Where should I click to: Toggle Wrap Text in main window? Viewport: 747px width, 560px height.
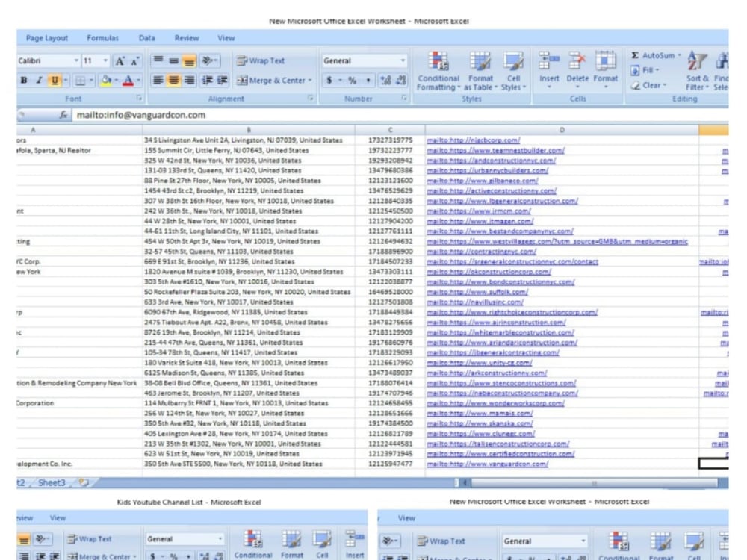point(261,61)
